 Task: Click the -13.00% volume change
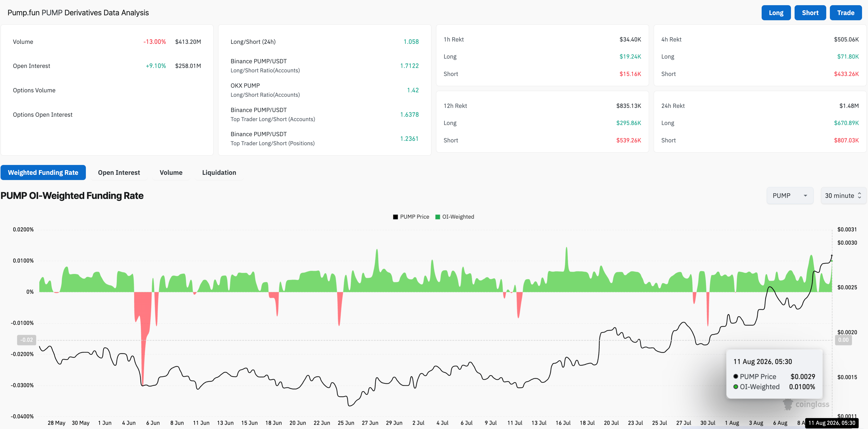pos(155,42)
